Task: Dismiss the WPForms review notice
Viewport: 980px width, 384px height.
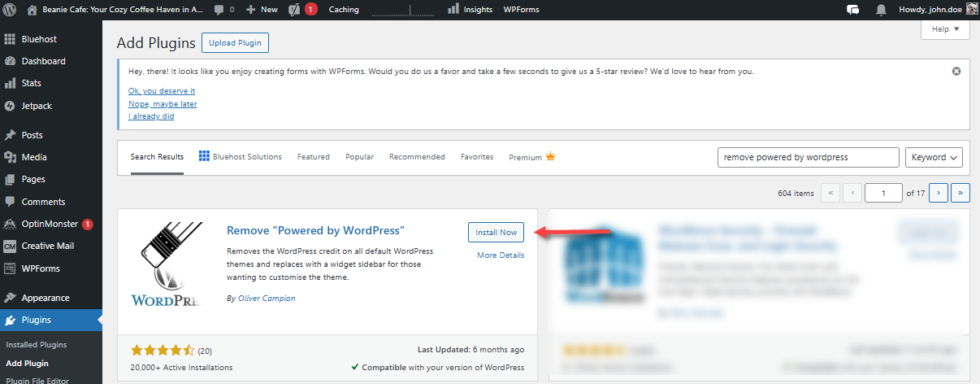Action: [956, 71]
